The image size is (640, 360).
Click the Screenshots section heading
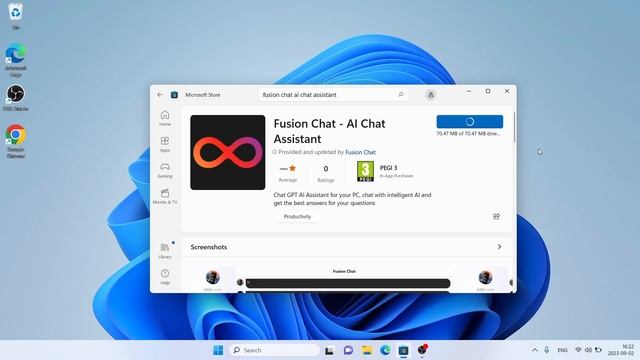(x=209, y=247)
